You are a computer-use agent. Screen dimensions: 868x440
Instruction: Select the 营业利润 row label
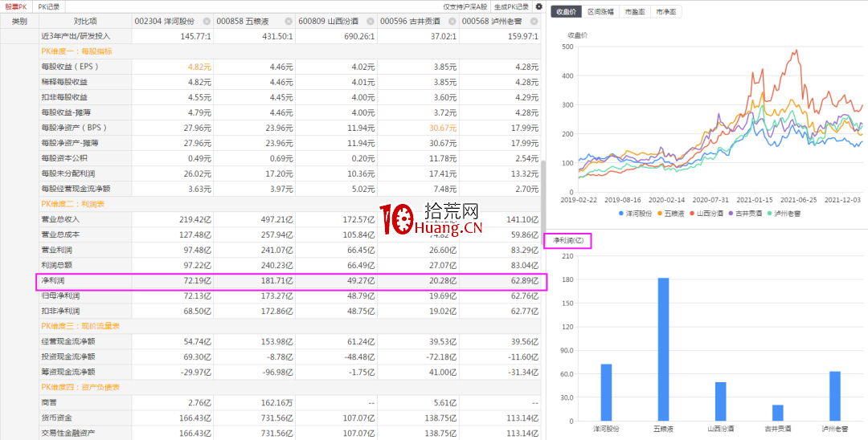[x=57, y=251]
